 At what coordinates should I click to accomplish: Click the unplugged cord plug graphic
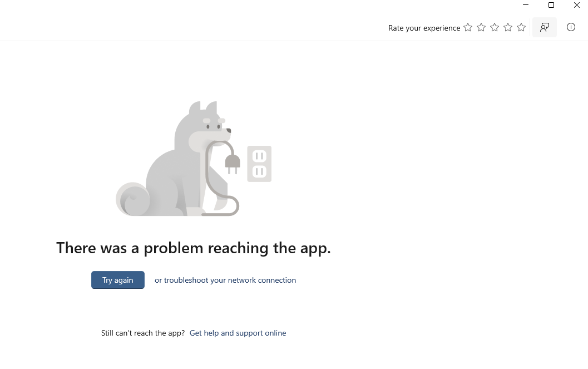click(x=233, y=164)
